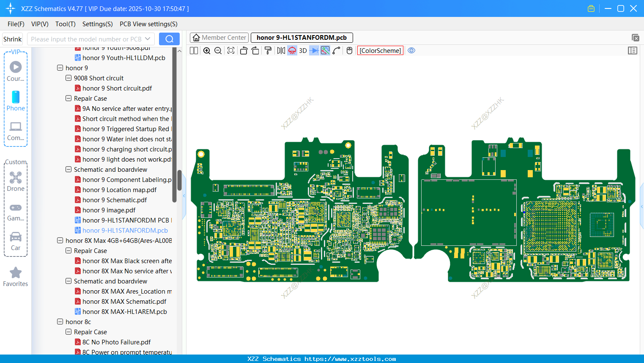Screen dimensions: 644x363
Task: Collapse the honor 9 tree node
Action: coord(60,68)
